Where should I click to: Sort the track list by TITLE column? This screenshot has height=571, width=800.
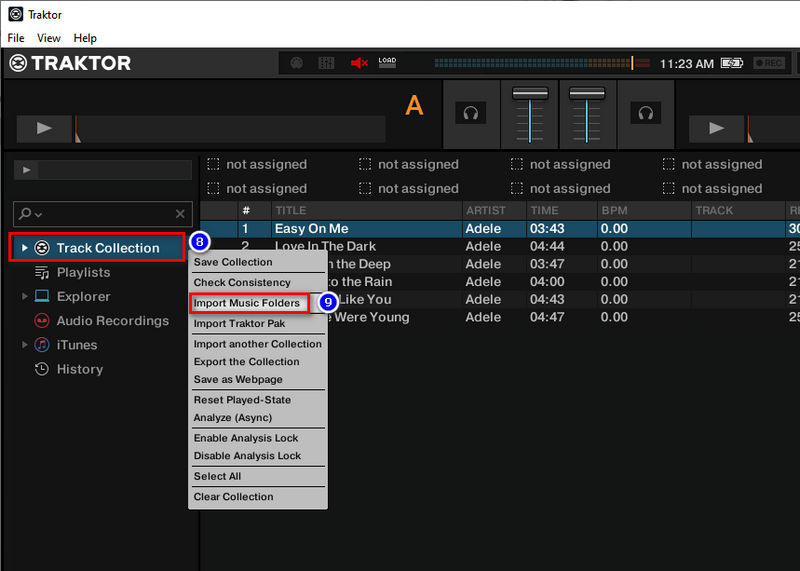[x=367, y=210]
